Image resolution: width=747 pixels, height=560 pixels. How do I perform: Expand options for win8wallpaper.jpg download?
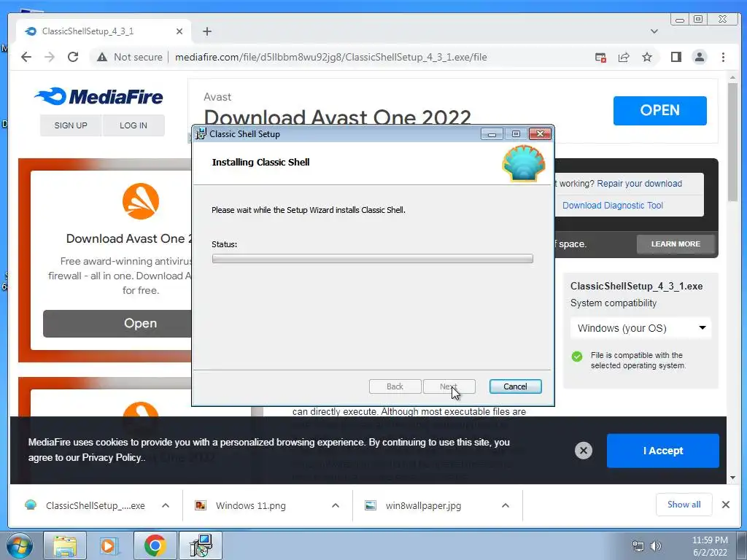point(506,506)
